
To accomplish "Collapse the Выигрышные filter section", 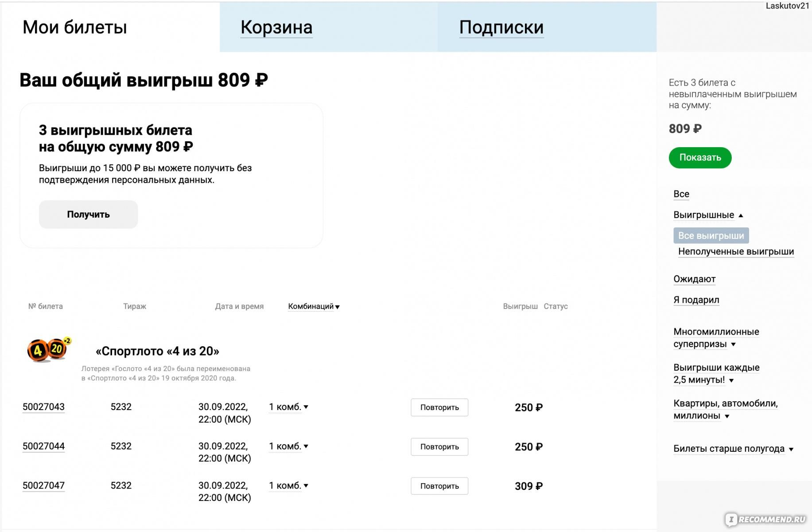I will [x=708, y=215].
